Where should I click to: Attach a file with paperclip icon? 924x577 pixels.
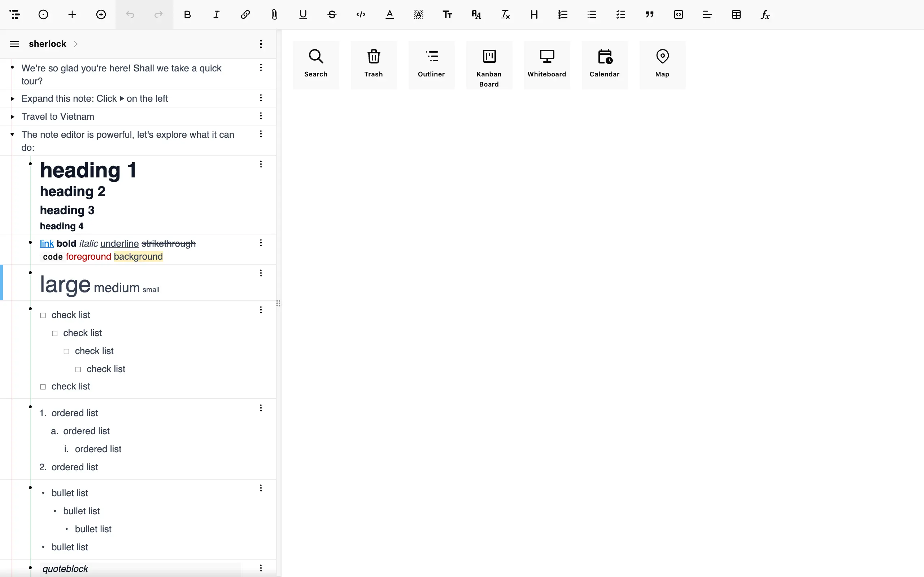tap(274, 14)
